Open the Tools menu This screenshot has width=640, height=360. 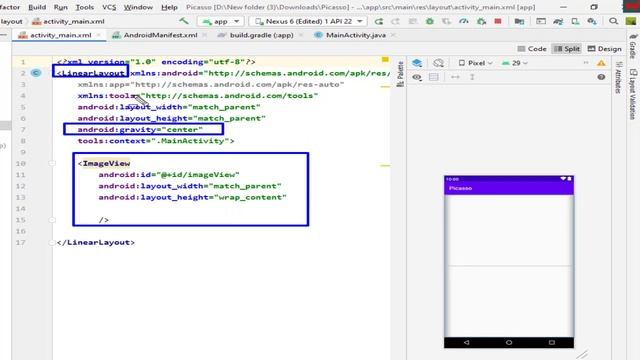[84, 7]
